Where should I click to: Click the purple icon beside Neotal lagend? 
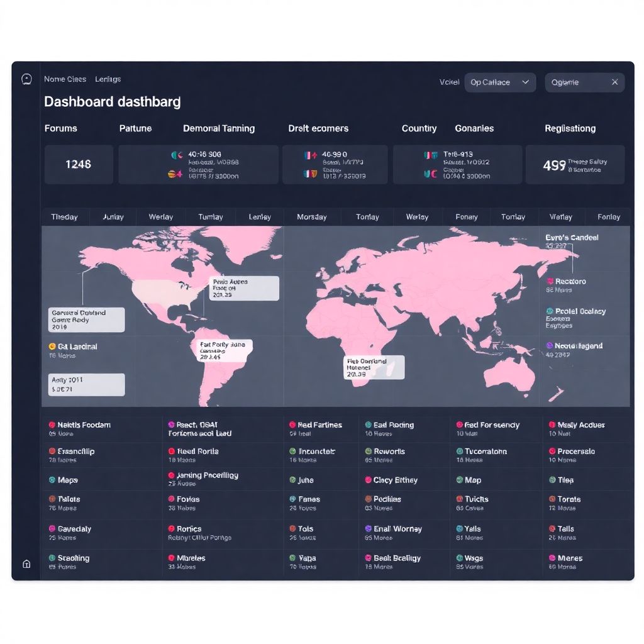point(550,346)
